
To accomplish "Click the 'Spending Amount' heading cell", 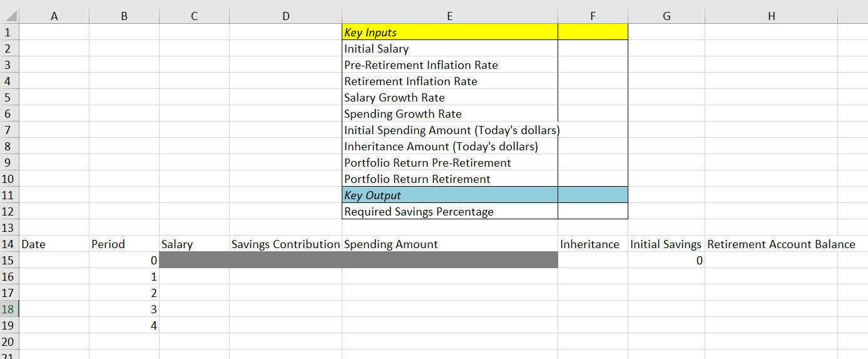I will [450, 244].
